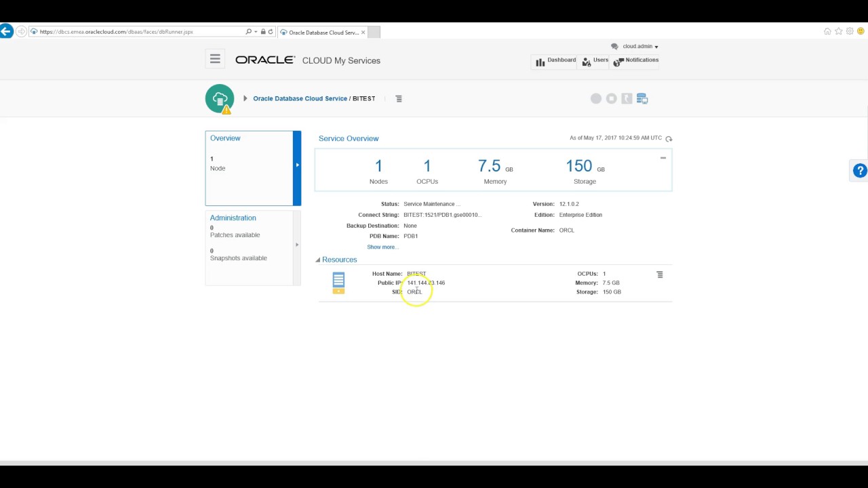
Task: Click the blue database console icon
Action: [642, 98]
